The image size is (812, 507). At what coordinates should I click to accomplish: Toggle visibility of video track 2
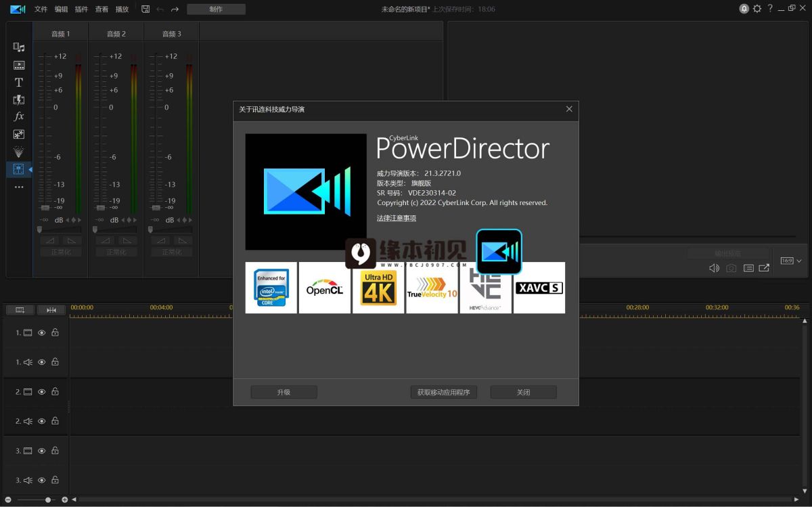[x=41, y=392]
